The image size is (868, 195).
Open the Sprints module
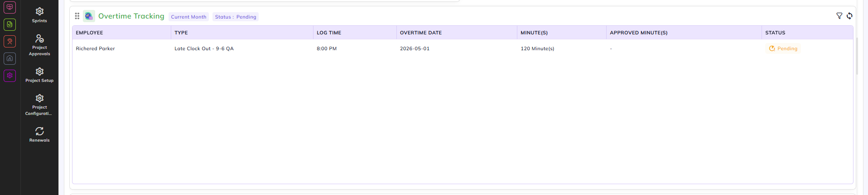(39, 15)
